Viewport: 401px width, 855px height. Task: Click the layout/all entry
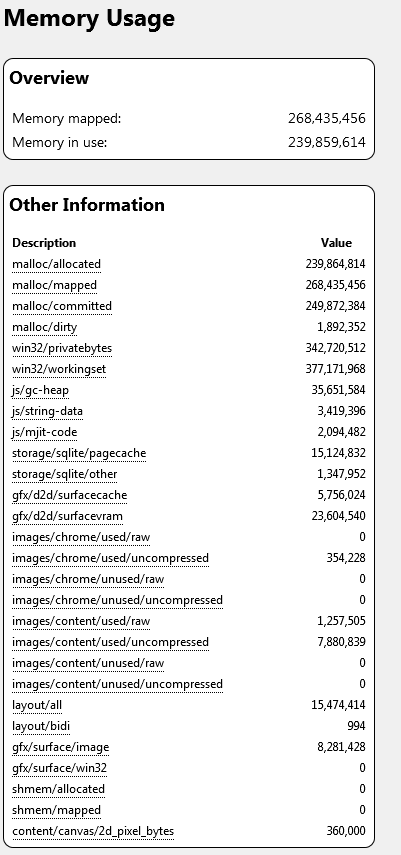pyautogui.click(x=37, y=705)
